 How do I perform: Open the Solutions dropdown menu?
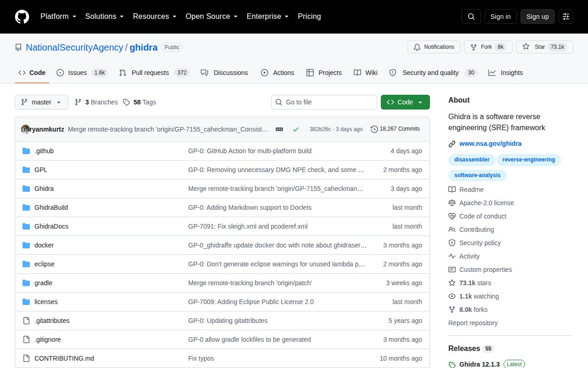[104, 17]
